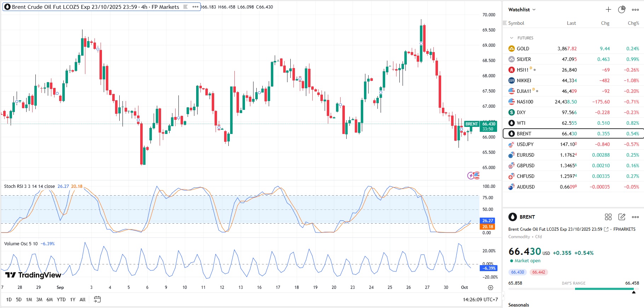
Task: Click the red 66.442 ask price button
Action: 538,272
